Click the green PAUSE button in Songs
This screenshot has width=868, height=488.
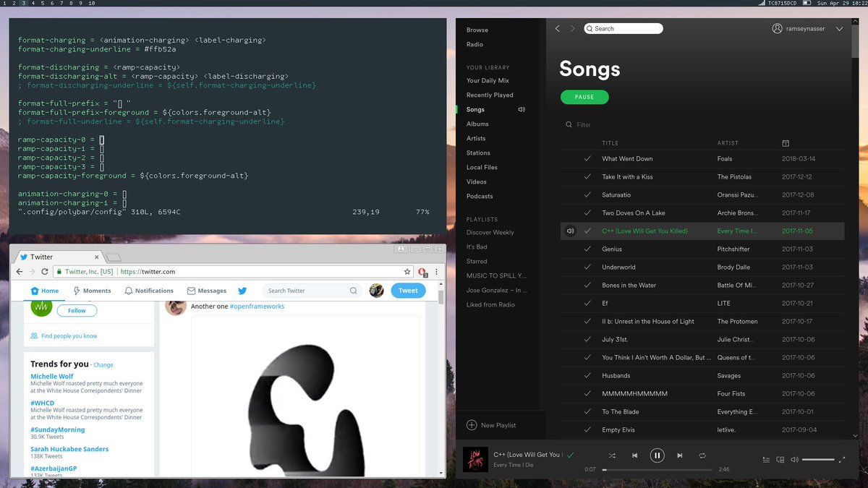[584, 97]
